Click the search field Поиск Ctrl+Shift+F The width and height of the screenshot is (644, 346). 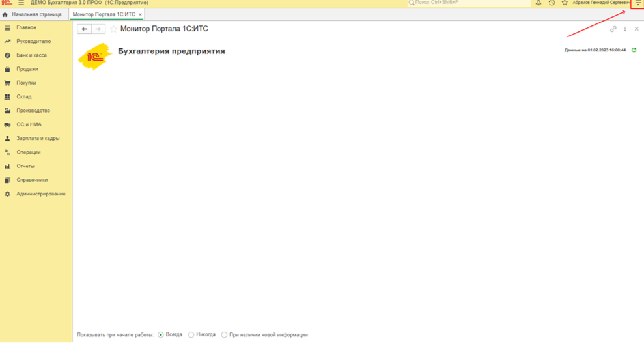point(469,3)
